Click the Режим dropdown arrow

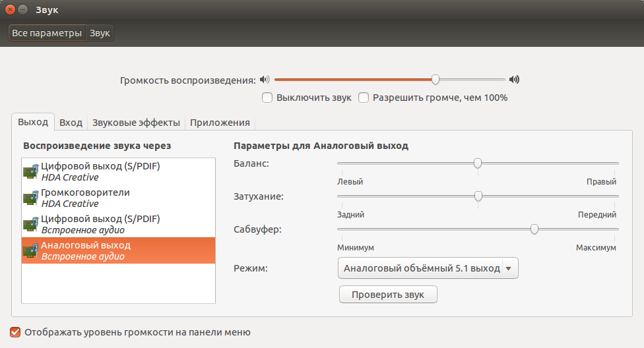(x=509, y=268)
